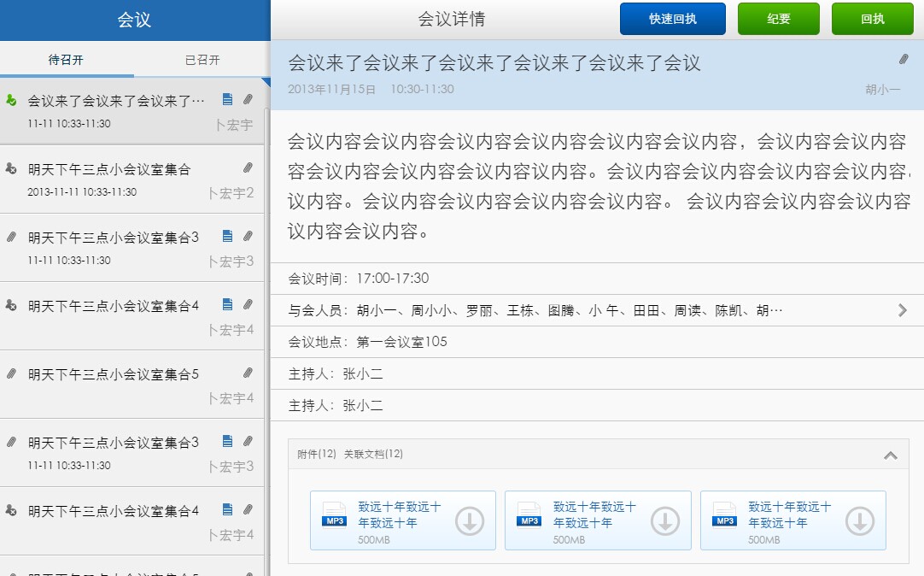This screenshot has width=924, height=576.
Task: Open meeting 明天下午三点小会议室集合5
Action: pyautogui.click(x=132, y=385)
